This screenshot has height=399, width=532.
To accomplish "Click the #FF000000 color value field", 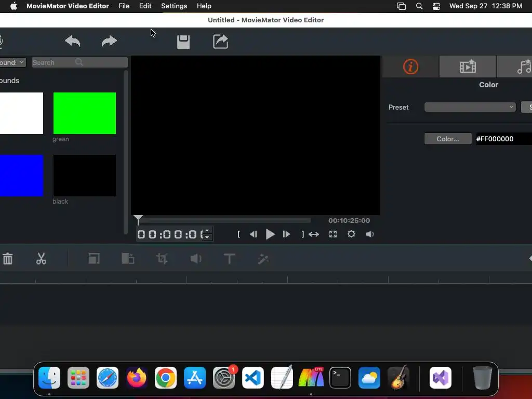I will (503, 139).
